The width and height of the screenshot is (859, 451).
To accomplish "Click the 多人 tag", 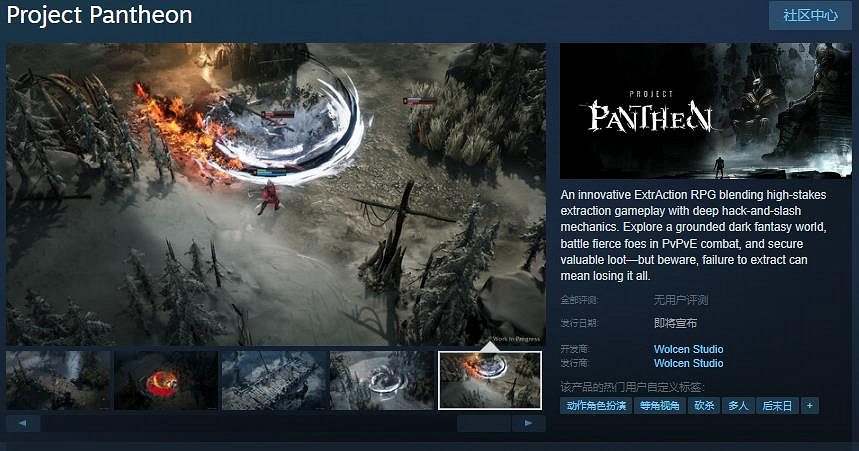I will (738, 406).
